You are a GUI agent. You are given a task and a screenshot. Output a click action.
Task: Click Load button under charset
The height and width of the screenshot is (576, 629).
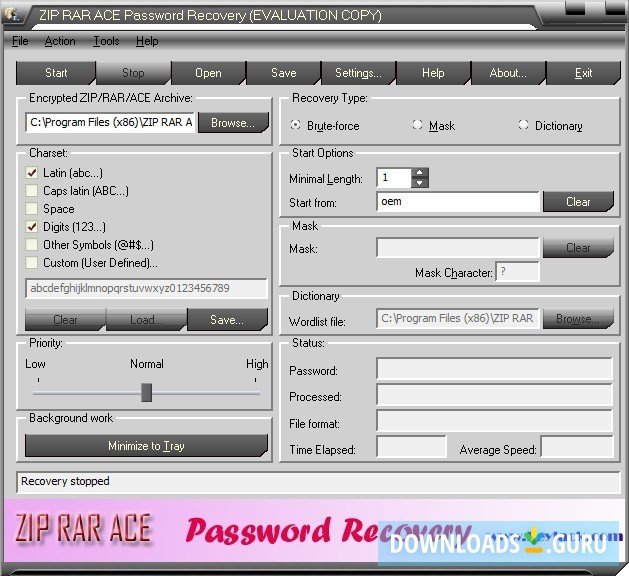[146, 320]
